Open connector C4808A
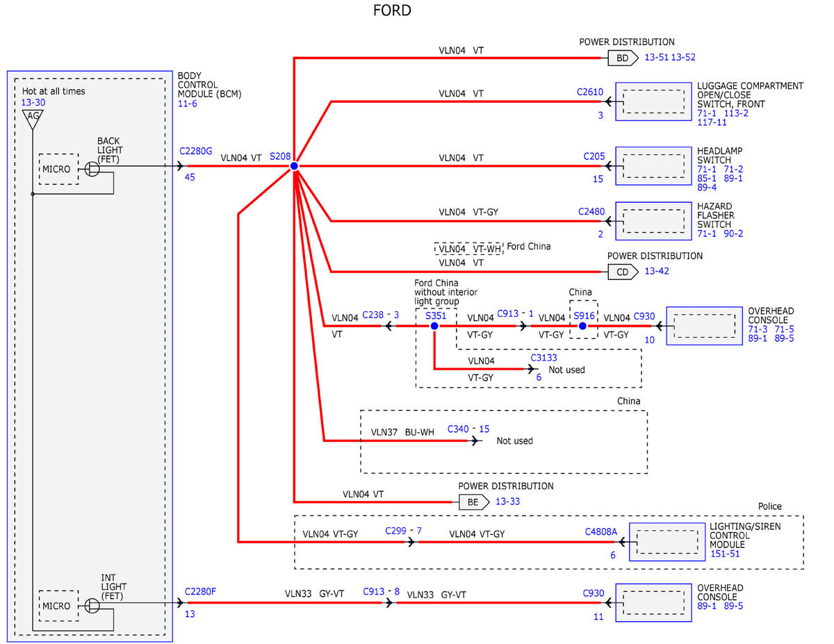Image resolution: width=834 pixels, height=644 pixels. 600,531
